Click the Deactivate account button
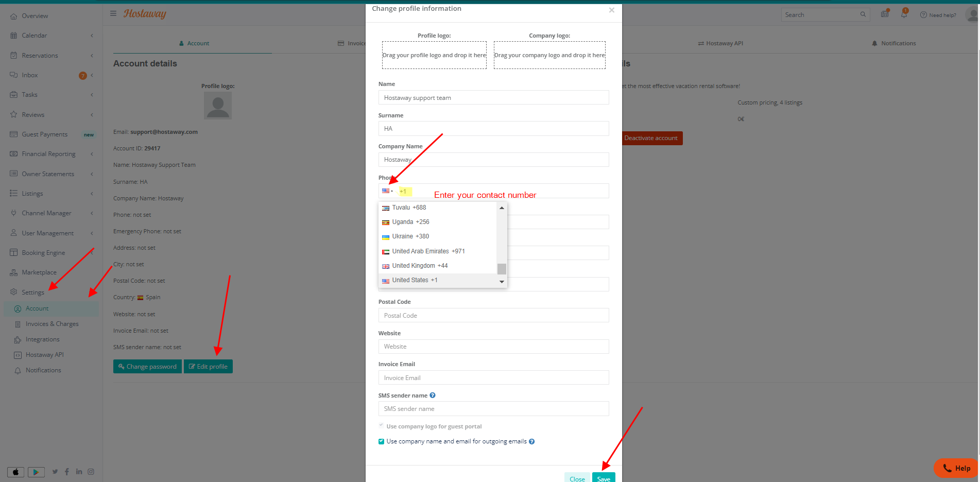 652,138
